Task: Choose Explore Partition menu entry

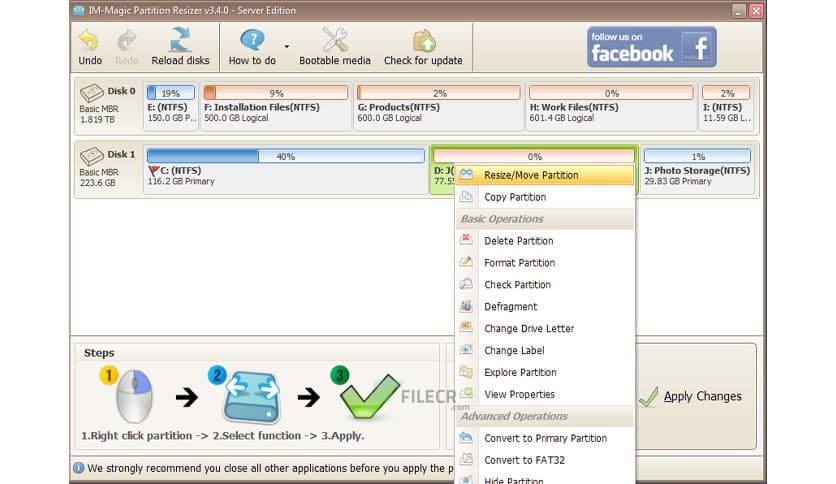Action: [545, 372]
